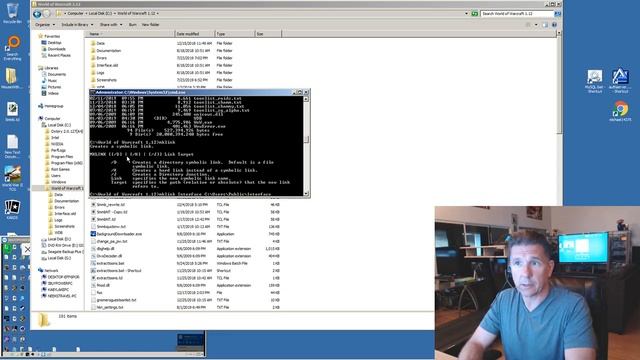Open Music library in navigation pane
Image resolution: width=640 pixels, height=360 pixels.
(x=52, y=81)
